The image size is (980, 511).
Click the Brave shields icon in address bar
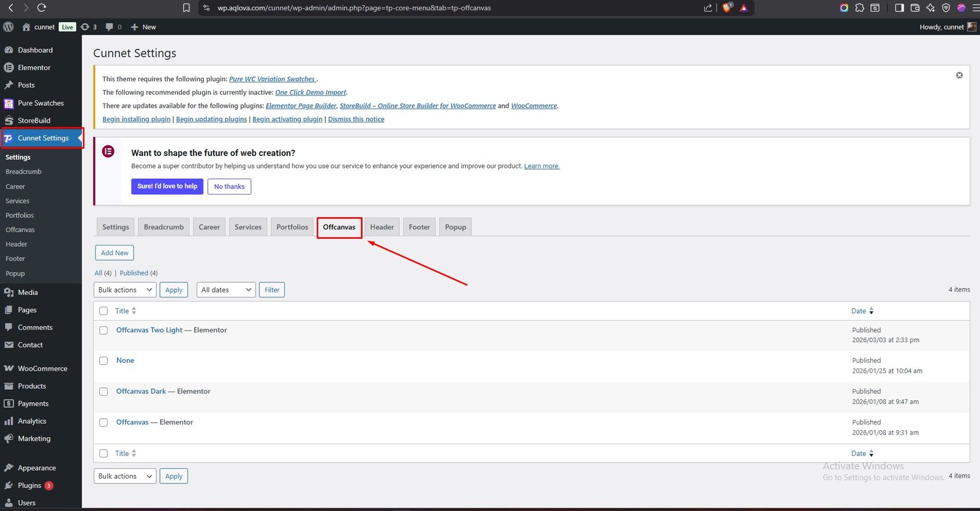coord(727,8)
